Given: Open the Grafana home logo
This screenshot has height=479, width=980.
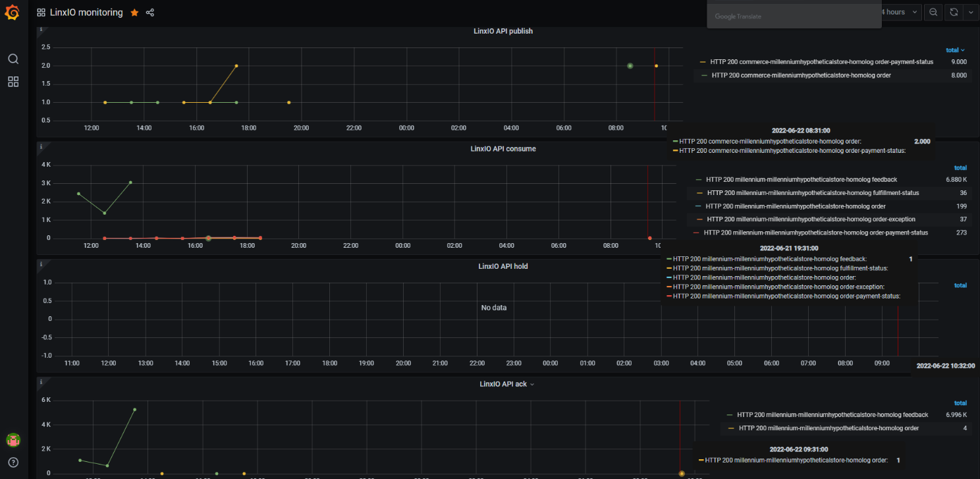Looking at the screenshot, I should click(13, 12).
